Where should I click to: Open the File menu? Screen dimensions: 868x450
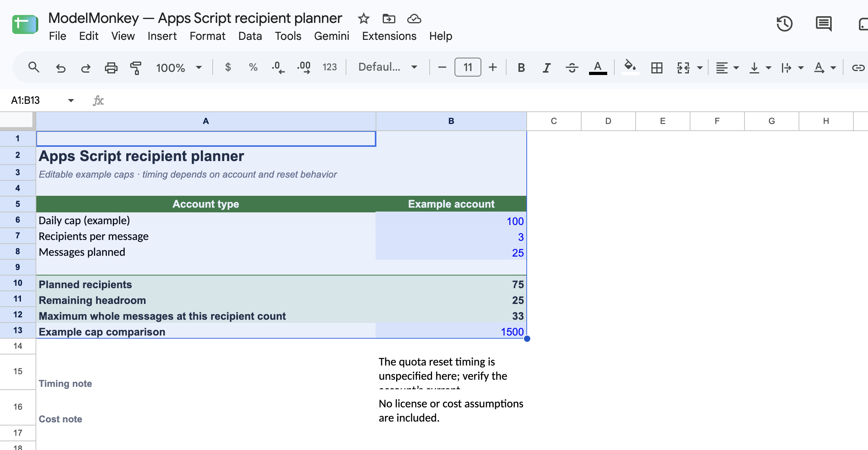click(57, 36)
